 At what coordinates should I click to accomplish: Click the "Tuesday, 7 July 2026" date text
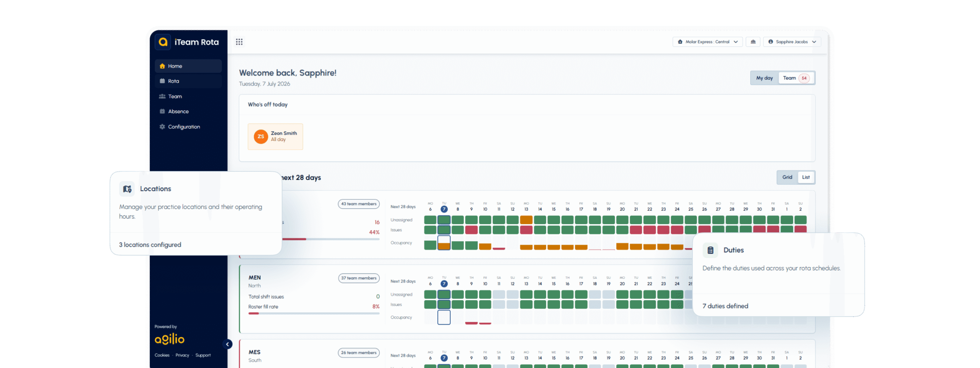265,84
